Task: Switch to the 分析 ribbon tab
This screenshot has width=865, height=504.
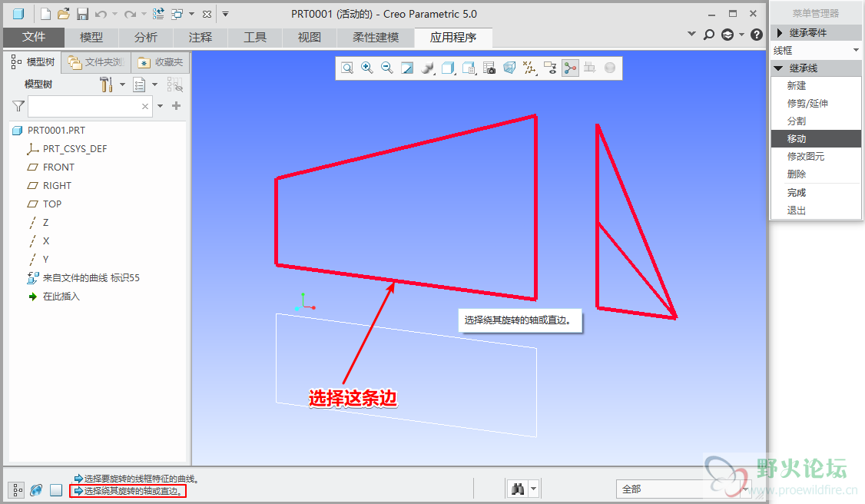Action: point(146,37)
